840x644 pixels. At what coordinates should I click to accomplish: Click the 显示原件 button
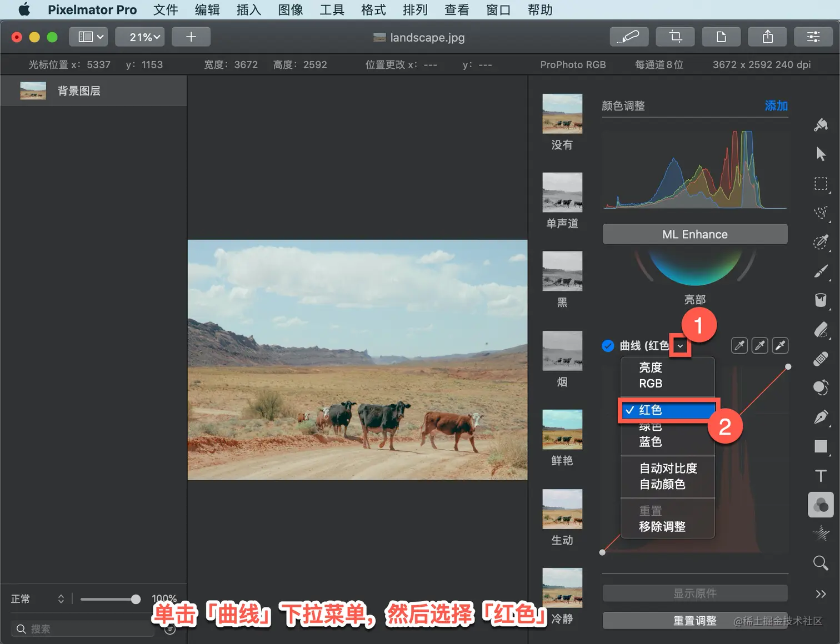pos(695,593)
